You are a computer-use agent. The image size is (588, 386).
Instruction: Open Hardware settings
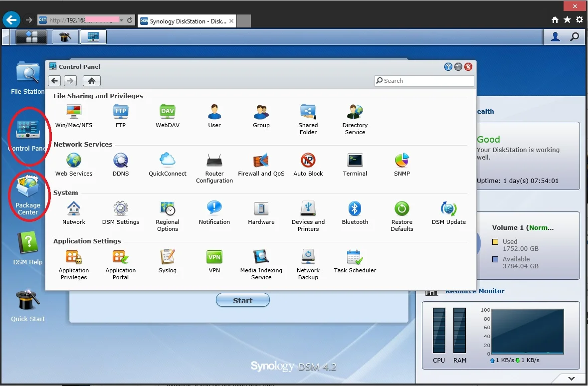261,212
